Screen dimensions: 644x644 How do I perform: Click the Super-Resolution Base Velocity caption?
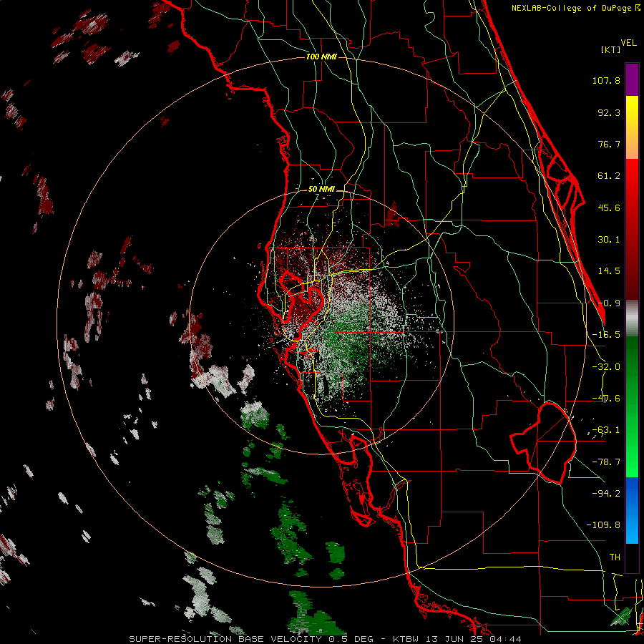click(x=325, y=639)
